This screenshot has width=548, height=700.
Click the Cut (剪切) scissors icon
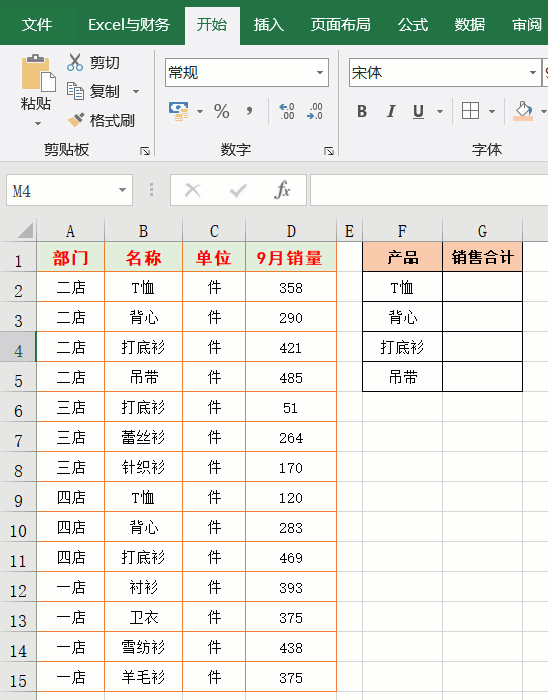(x=75, y=62)
